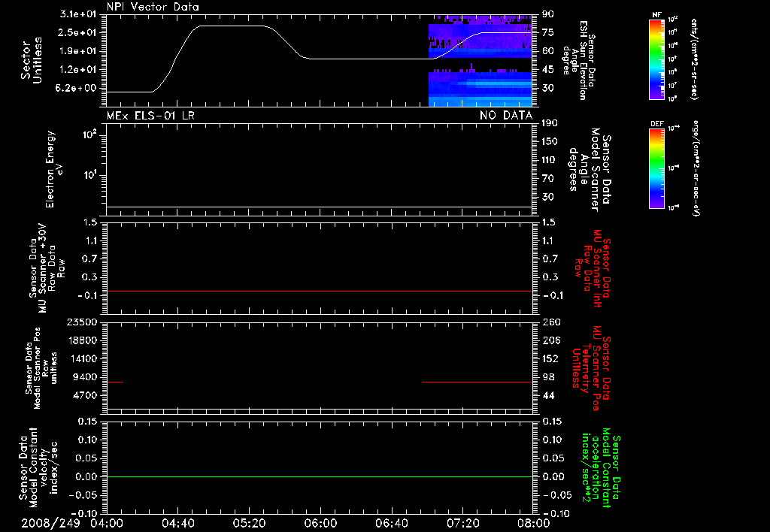Viewport: 770px width, 532px height.
Task: Click the 04:00 time tick label
Action: click(x=107, y=523)
